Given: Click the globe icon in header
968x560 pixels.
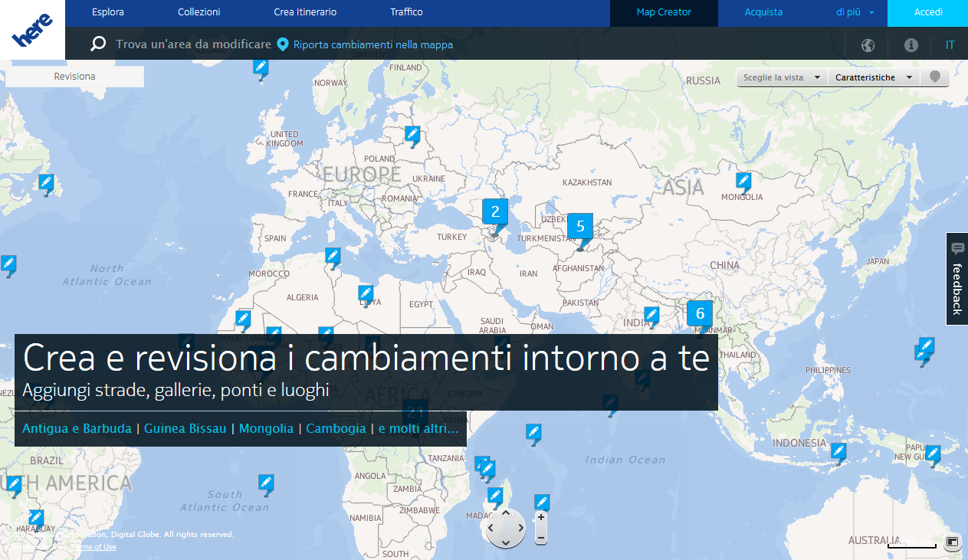Looking at the screenshot, I should coord(868,45).
